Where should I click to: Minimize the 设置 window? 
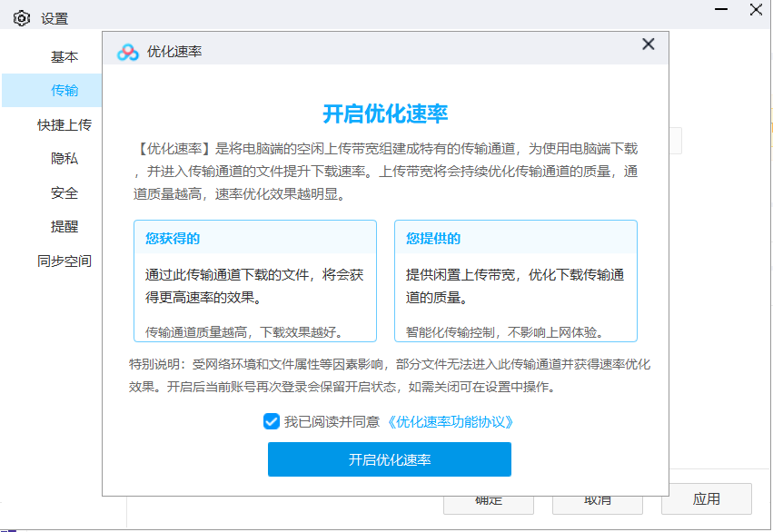pyautogui.click(x=720, y=11)
